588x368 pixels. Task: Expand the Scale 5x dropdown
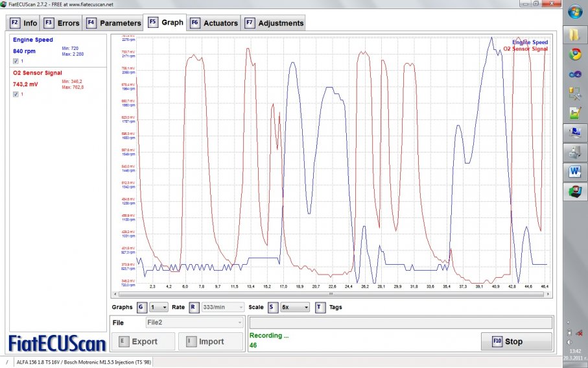(x=295, y=307)
